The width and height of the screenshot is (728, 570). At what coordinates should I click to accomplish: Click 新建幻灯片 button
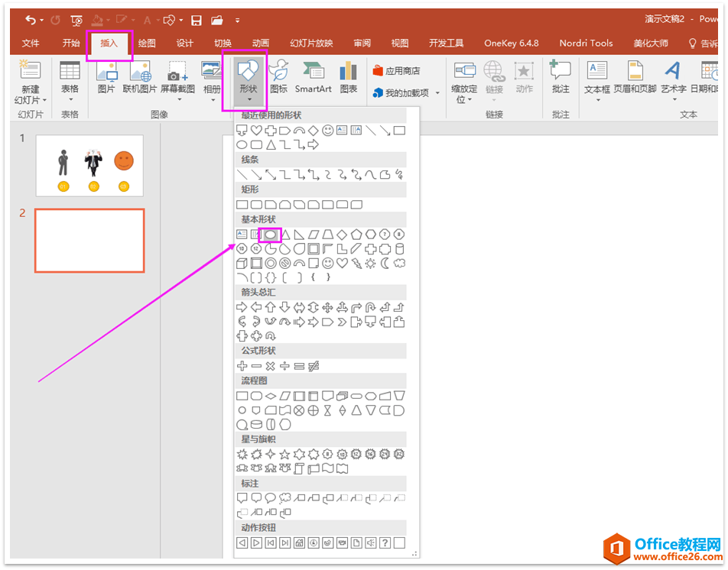(x=31, y=83)
